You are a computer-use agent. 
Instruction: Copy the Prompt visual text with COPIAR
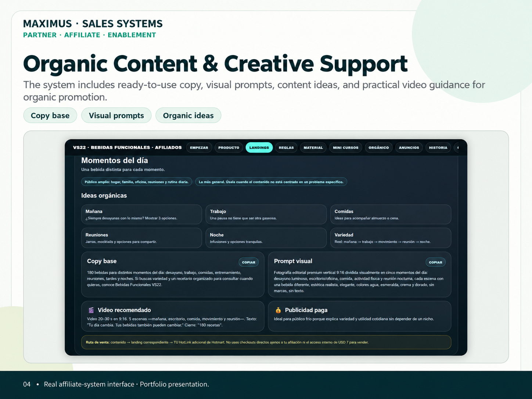[x=436, y=262]
